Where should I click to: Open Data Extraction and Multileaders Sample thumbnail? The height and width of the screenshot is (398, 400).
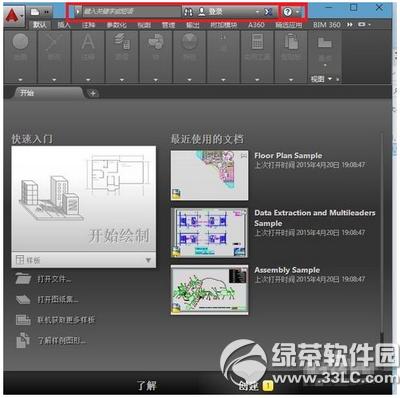point(209,233)
